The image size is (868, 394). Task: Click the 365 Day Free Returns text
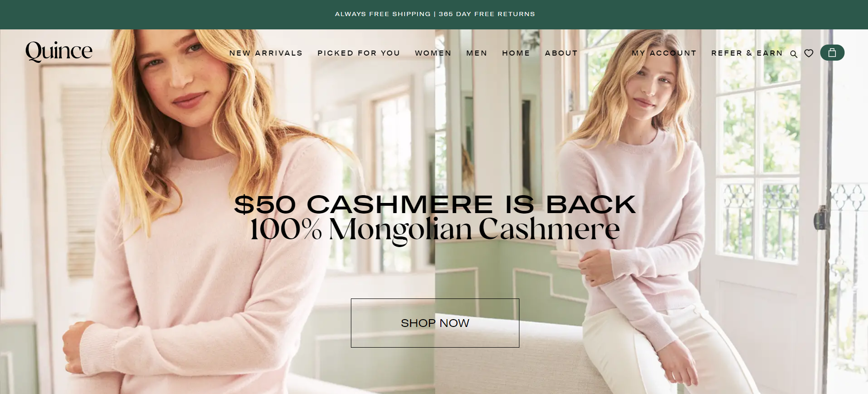(487, 14)
